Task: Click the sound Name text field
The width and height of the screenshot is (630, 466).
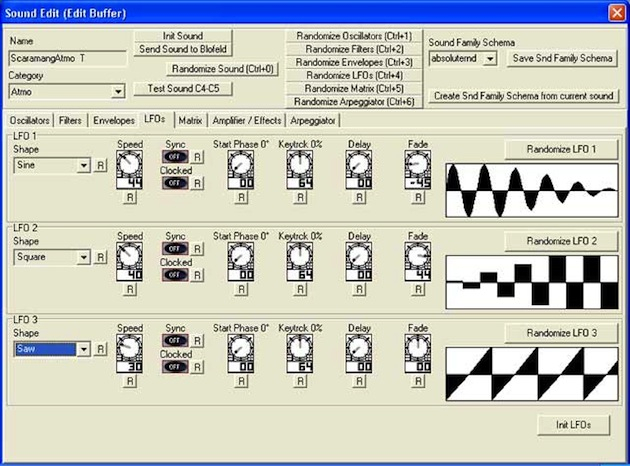Action: [67, 58]
